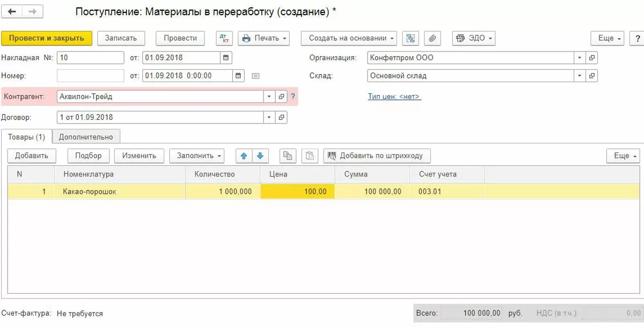Click the Цена column header
This screenshot has width=644, height=328.
pos(298,174)
